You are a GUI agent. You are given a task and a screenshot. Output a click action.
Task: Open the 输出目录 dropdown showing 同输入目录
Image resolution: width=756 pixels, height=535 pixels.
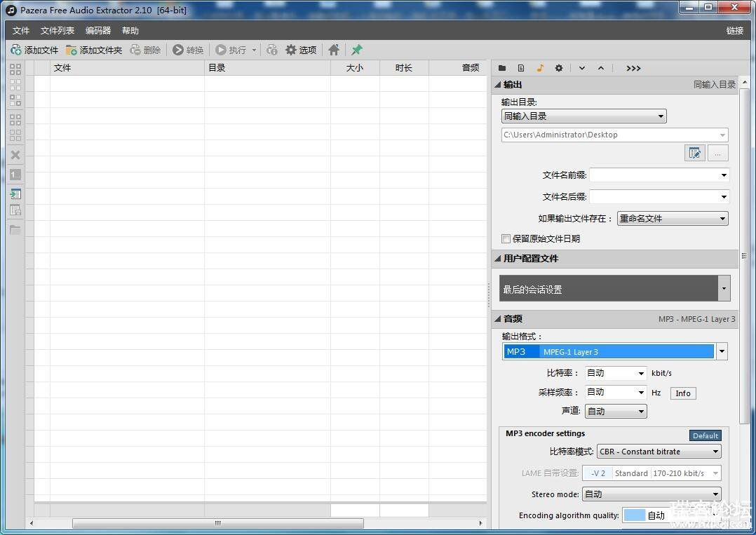tap(584, 116)
